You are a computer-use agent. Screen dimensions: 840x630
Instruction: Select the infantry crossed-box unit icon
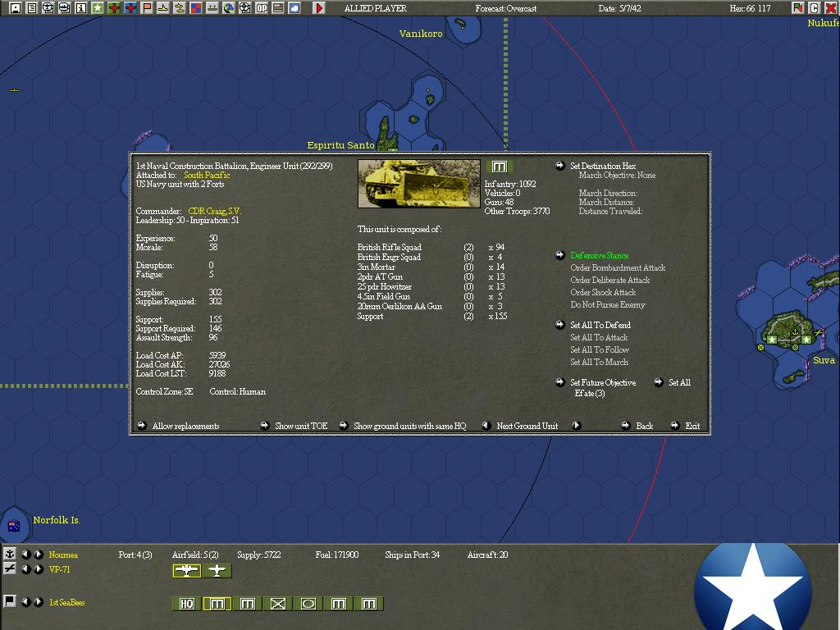277,604
